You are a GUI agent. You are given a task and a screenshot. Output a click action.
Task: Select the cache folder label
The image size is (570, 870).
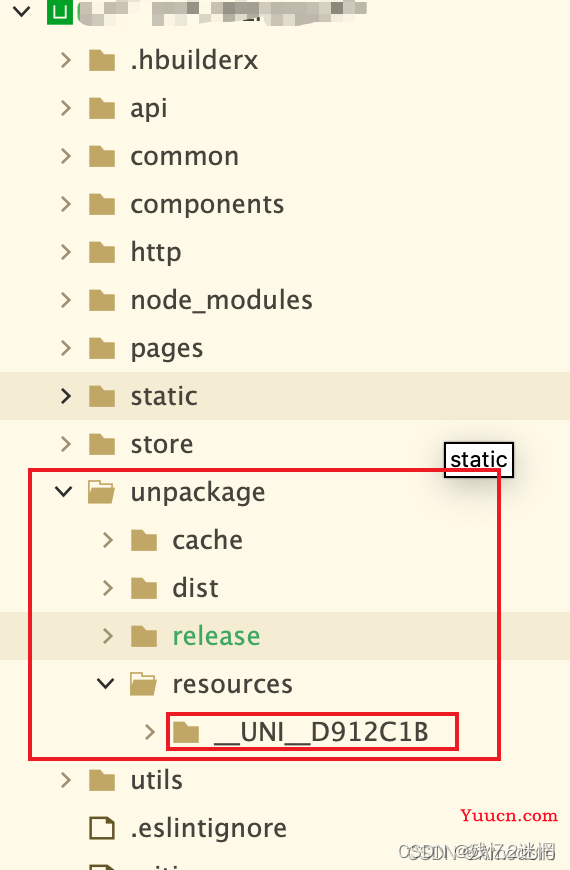coord(208,540)
